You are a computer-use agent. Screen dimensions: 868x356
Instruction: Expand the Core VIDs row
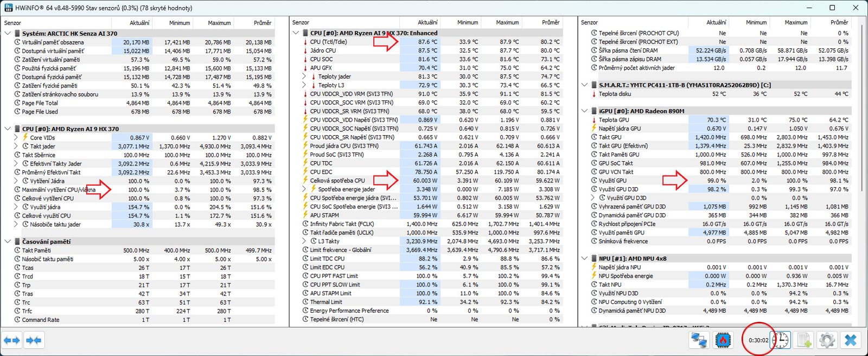pyautogui.click(x=16, y=138)
